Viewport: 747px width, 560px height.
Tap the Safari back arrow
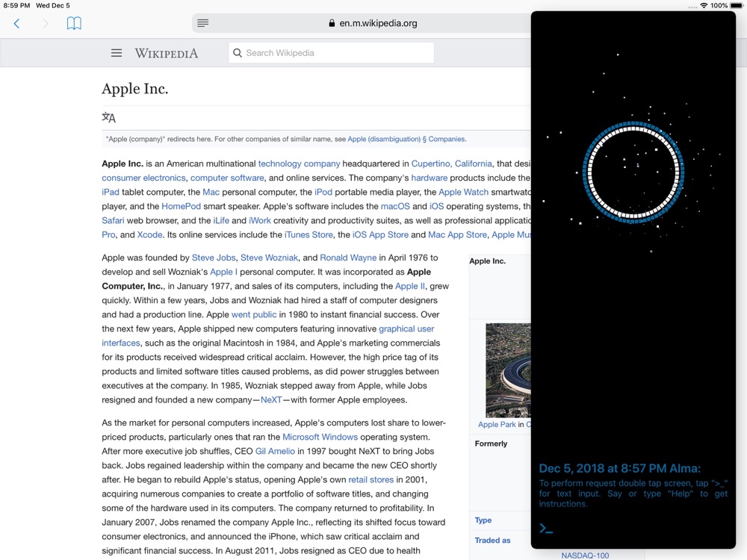[x=16, y=23]
